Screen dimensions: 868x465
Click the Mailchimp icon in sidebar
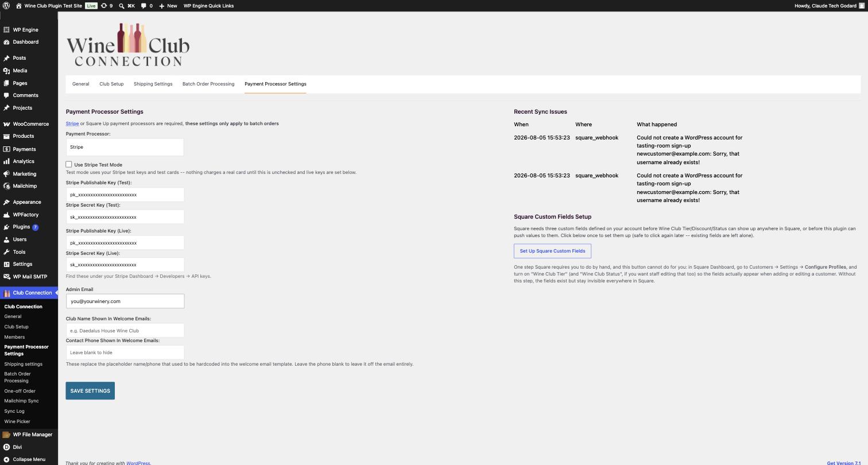point(6,186)
